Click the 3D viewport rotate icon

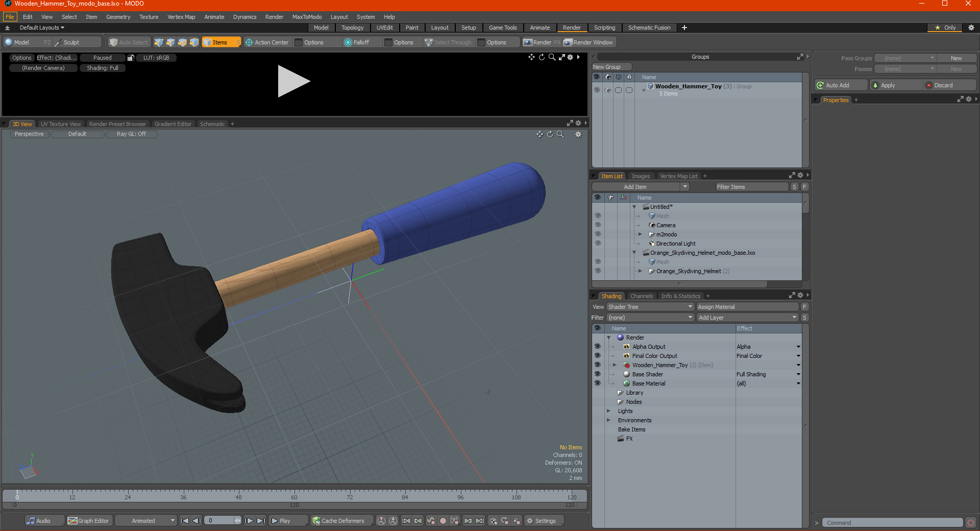(550, 134)
